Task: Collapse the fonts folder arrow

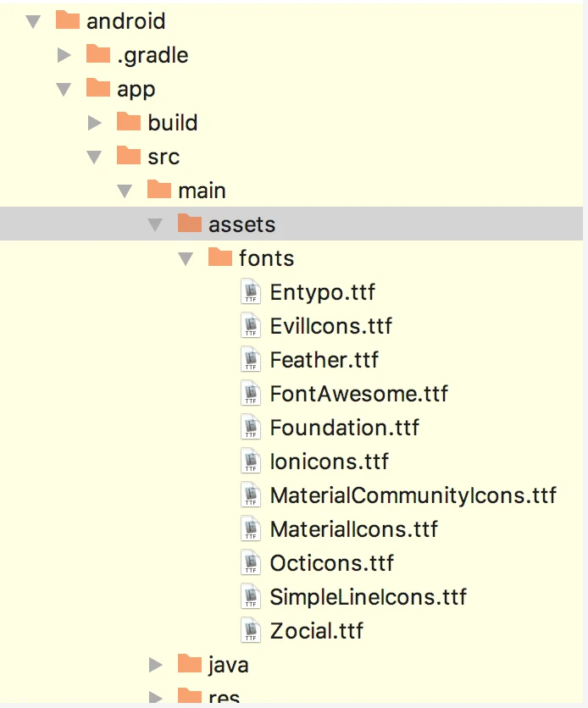Action: click(x=186, y=258)
